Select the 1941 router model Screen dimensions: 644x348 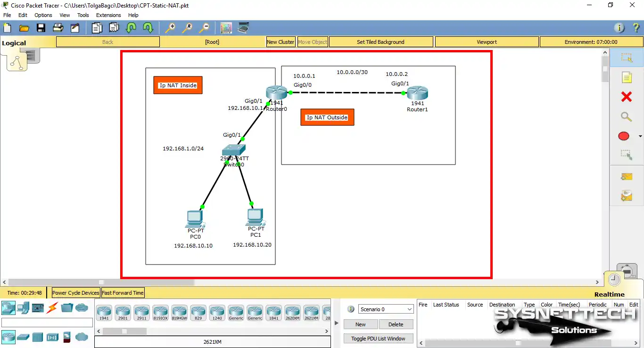[104, 313]
